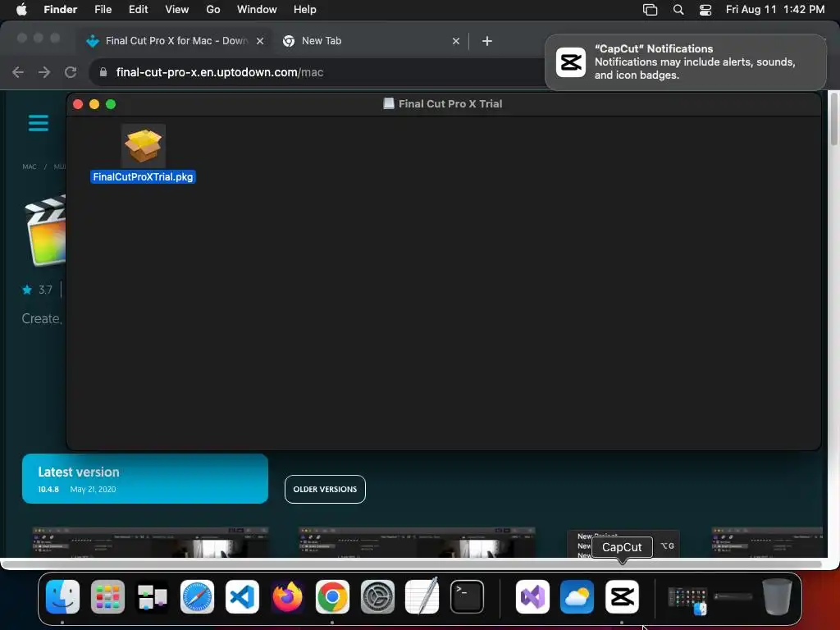Screen dimensions: 840x630
Task: Click the 3.7 star rating
Action: [x=37, y=290]
